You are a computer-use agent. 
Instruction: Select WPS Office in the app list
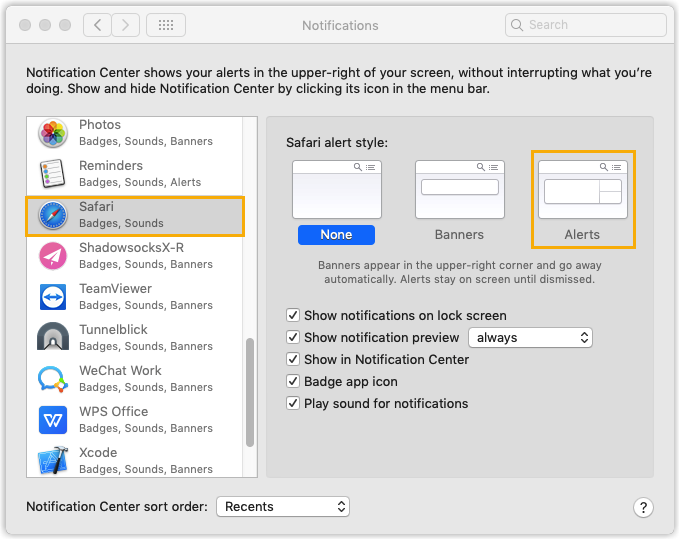pyautogui.click(x=134, y=420)
